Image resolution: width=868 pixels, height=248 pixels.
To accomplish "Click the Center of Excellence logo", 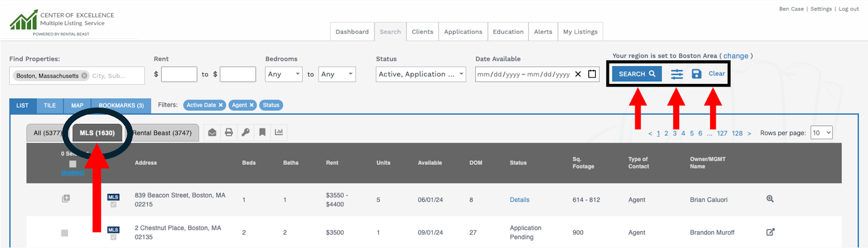I will point(62,23).
